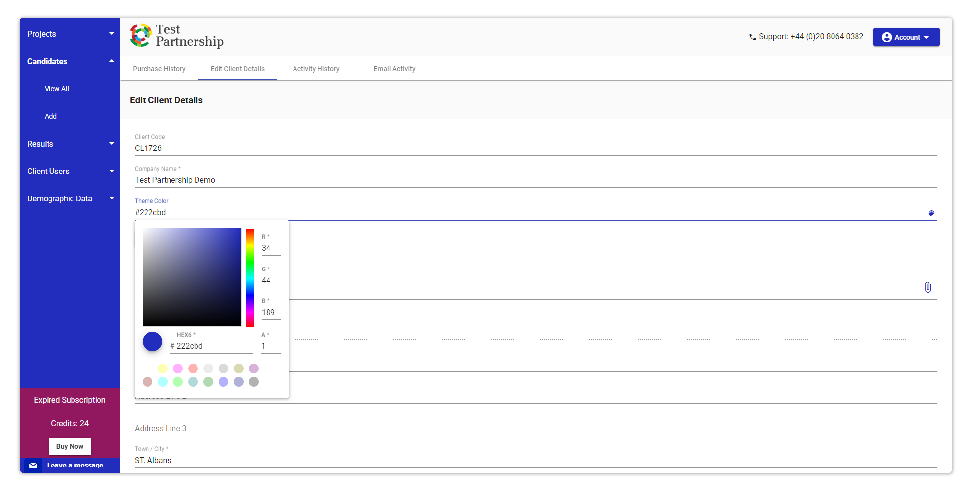Click the Test Partnership logo

coord(177,36)
